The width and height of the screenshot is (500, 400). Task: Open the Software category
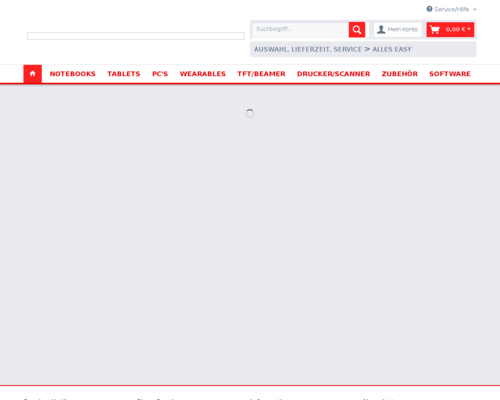(450, 74)
